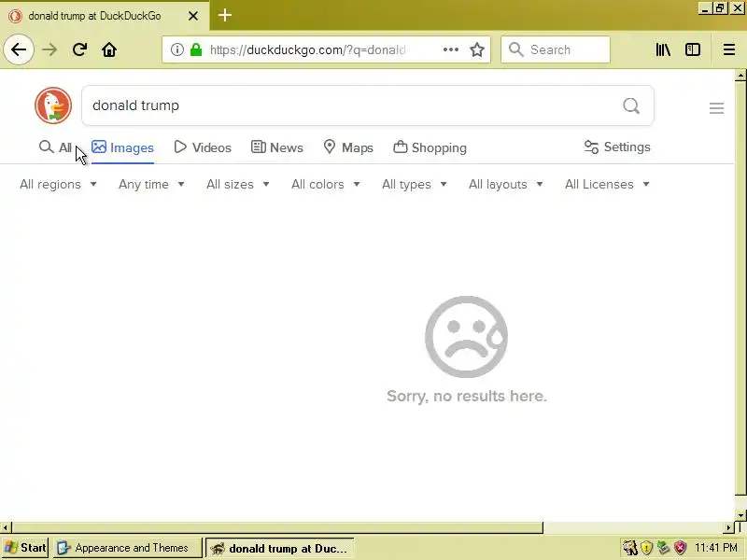Open the Shopping tab
Screen dimensions: 747x560
pos(430,147)
